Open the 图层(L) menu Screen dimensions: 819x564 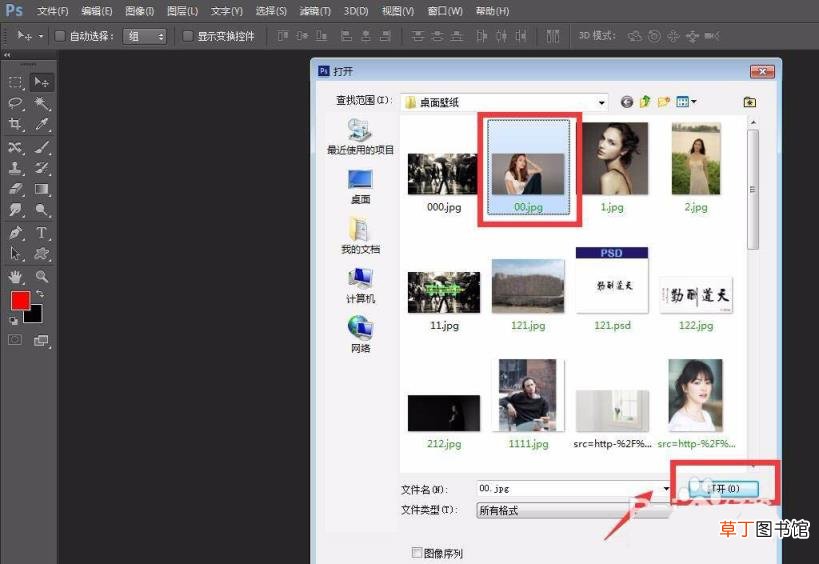[x=182, y=11]
